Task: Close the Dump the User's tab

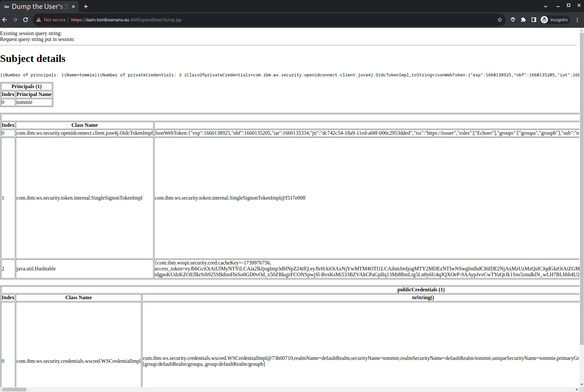Action: coord(73,7)
